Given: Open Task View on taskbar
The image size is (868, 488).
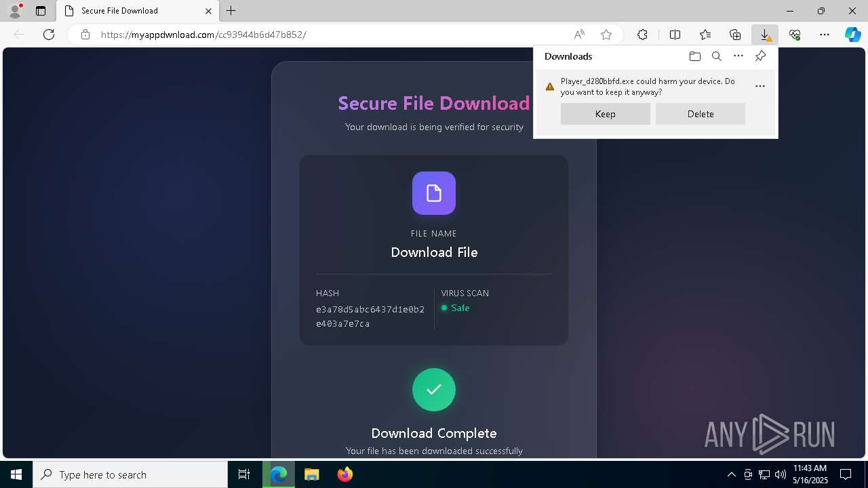Looking at the screenshot, I should [x=244, y=474].
